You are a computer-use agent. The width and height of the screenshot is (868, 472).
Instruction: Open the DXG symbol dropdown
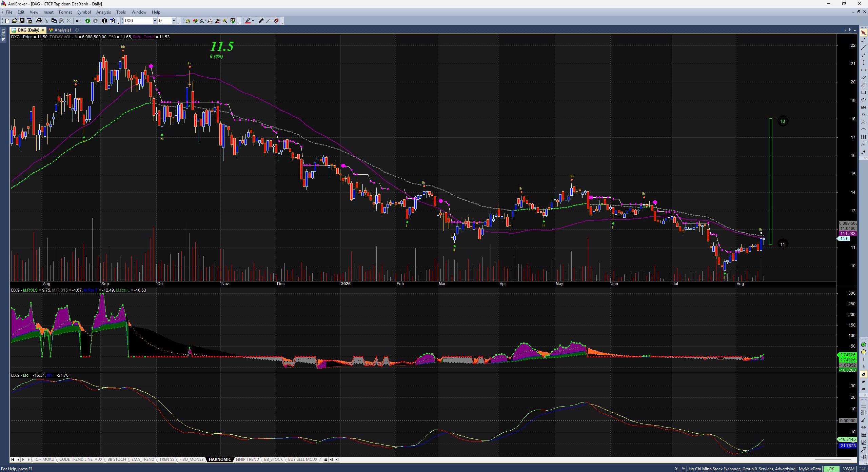click(155, 21)
